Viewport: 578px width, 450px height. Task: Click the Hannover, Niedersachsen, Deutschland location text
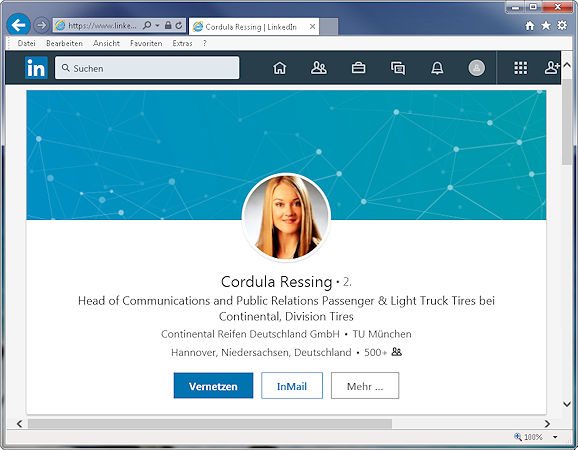(x=261, y=352)
